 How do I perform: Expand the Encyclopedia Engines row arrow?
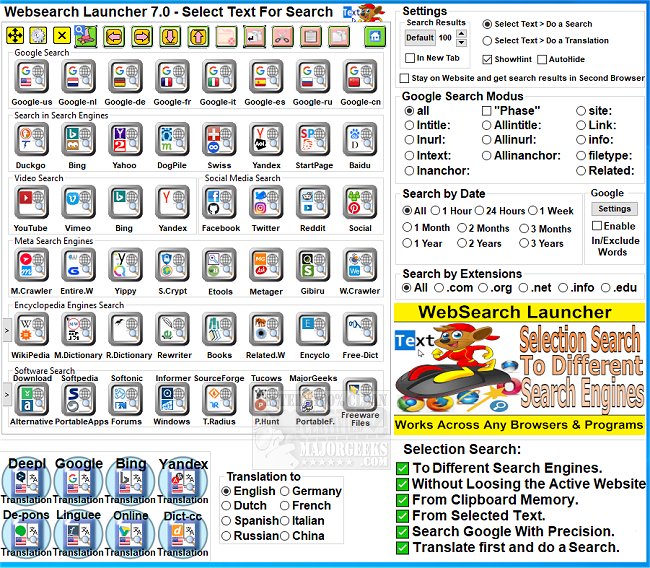[x=7, y=328]
